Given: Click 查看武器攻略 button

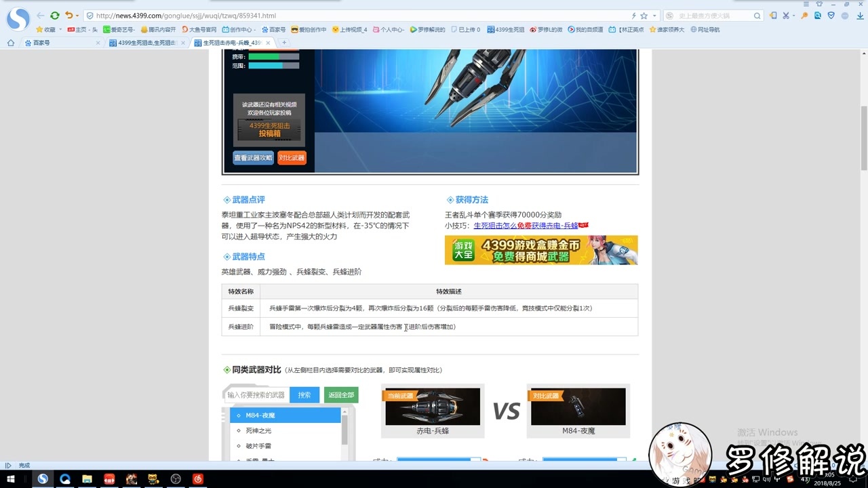Looking at the screenshot, I should click(253, 158).
